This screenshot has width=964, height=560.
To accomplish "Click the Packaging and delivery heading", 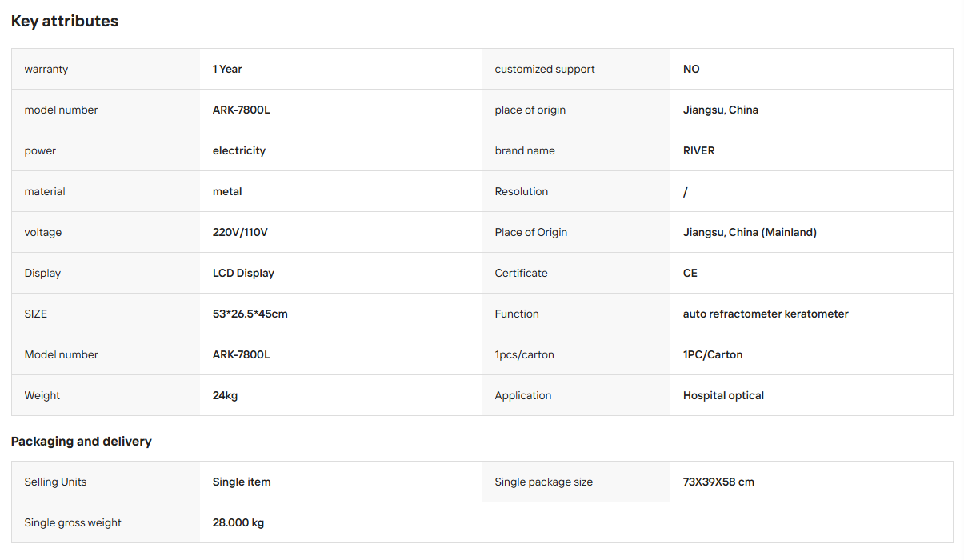I will [82, 442].
